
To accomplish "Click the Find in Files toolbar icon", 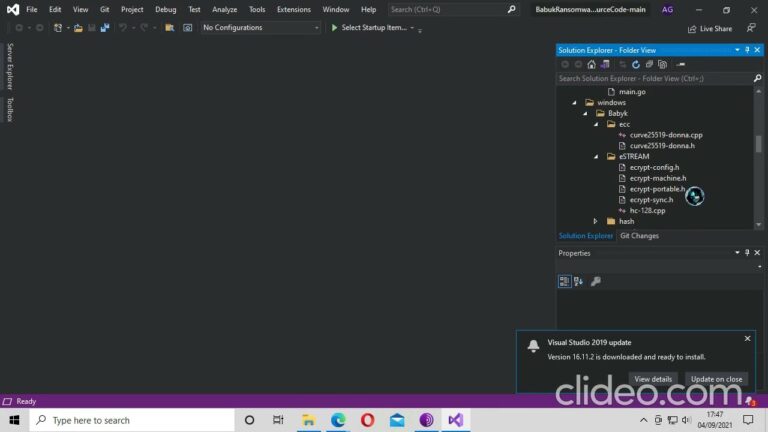I will click(x=169, y=28).
